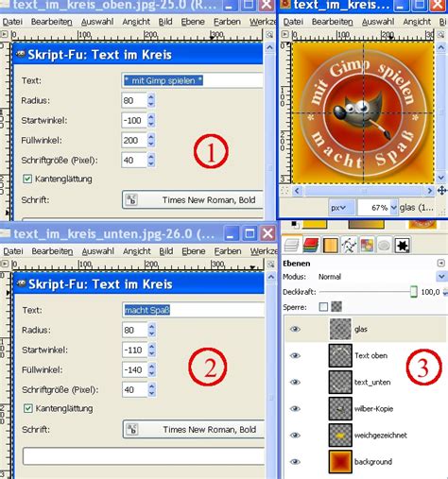This screenshot has width=448, height=479.
Task: Click the background layer thumbnail
Action: tap(340, 462)
